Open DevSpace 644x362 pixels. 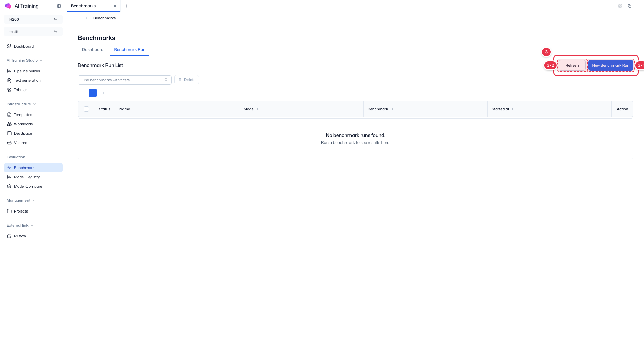point(33,133)
